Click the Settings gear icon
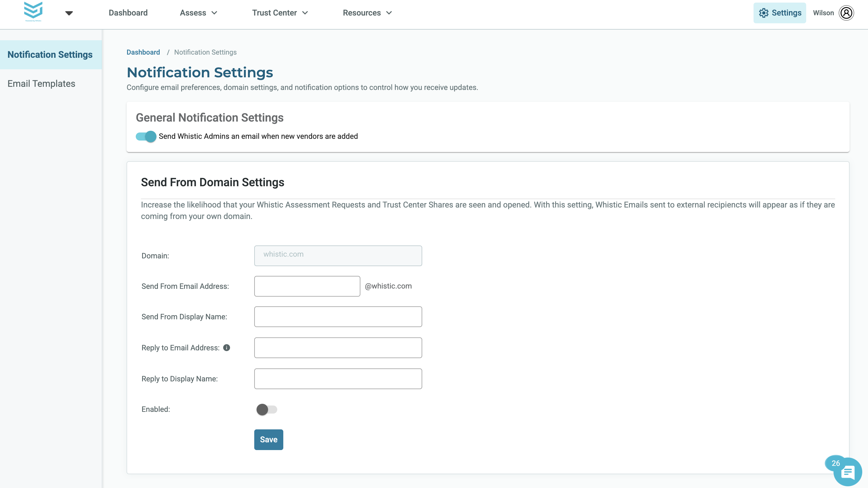 764,13
